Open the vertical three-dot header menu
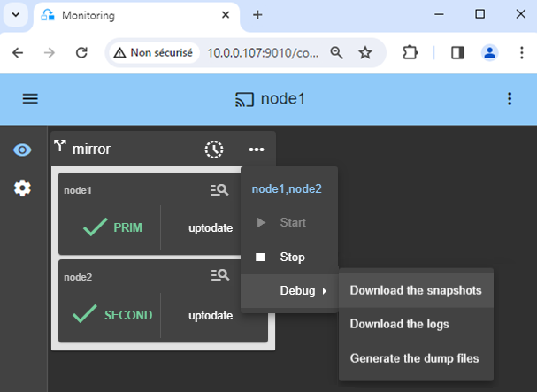The height and width of the screenshot is (392, 537). (509, 98)
